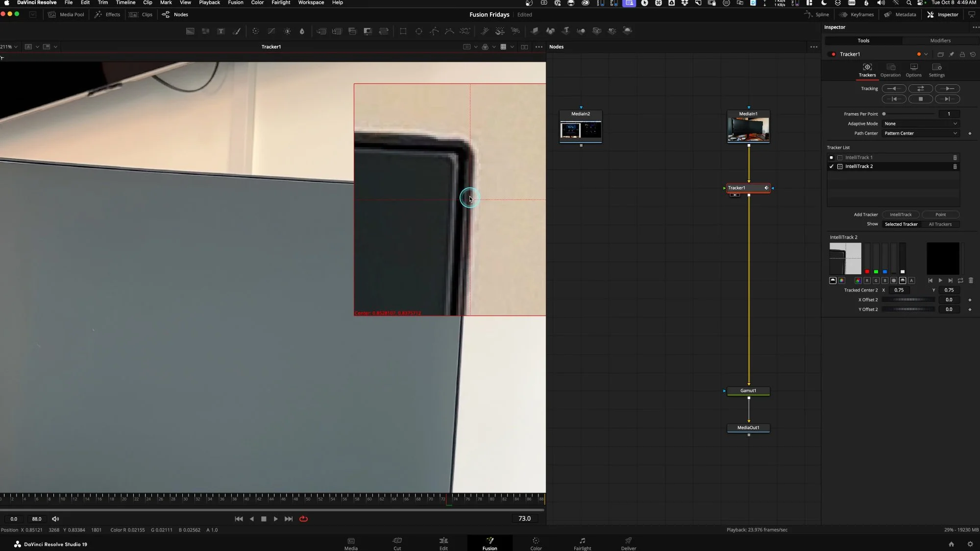The height and width of the screenshot is (551, 980).
Task: Uncheck the IntelliTrack 2 tracker
Action: pyautogui.click(x=832, y=167)
